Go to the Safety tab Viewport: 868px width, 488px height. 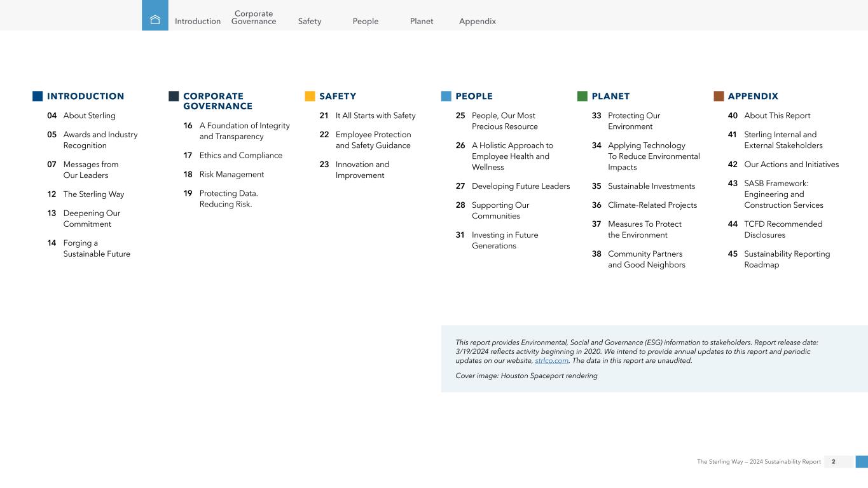pos(310,21)
